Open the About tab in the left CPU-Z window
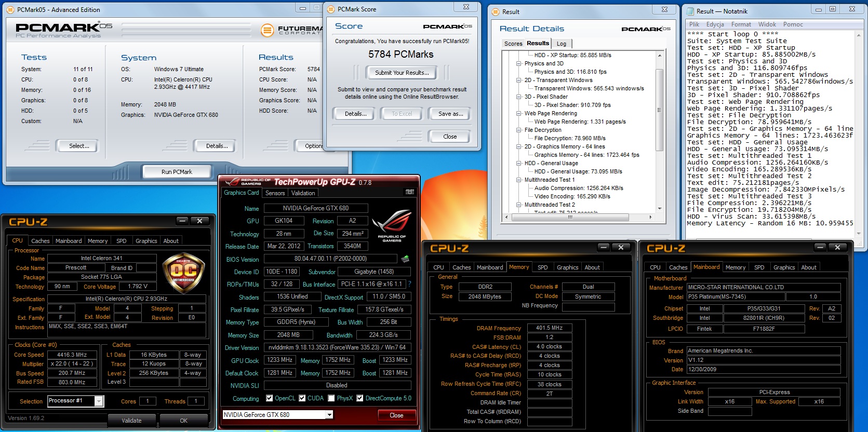Image resolution: width=868 pixels, height=432 pixels. 171,241
